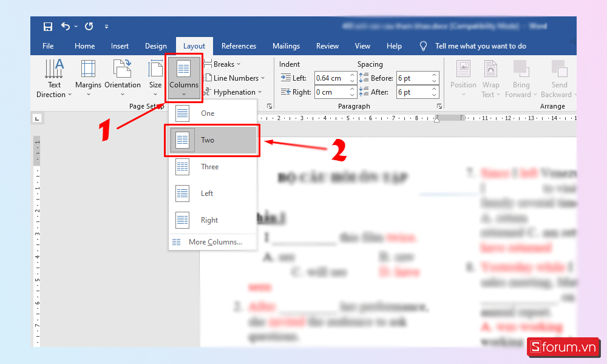
Task: Go to the Review tab
Action: coord(327,46)
